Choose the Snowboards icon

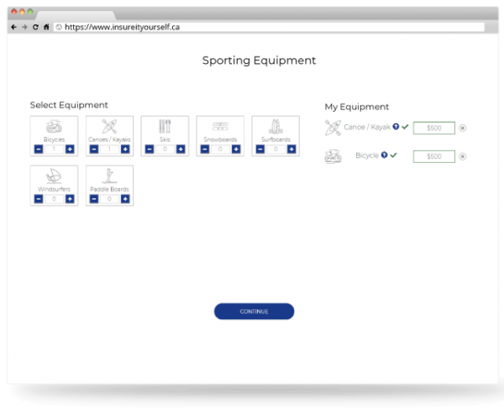[x=220, y=126]
